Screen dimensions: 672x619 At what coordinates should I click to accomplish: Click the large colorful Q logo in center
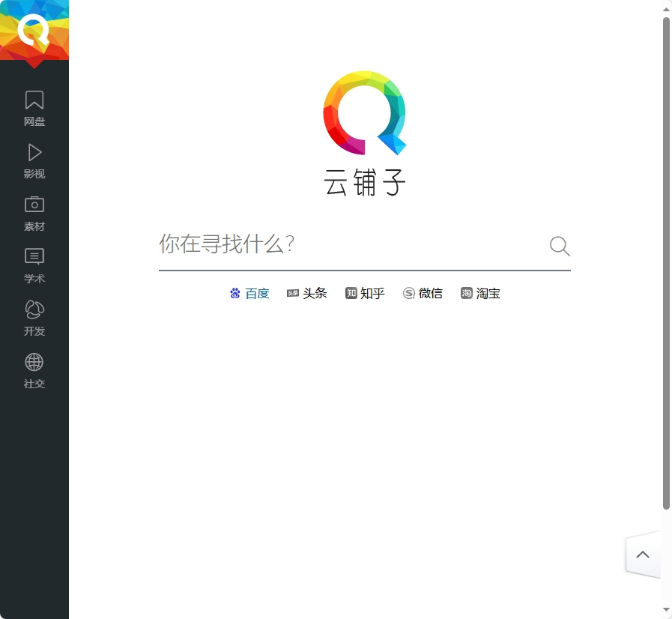pyautogui.click(x=364, y=112)
